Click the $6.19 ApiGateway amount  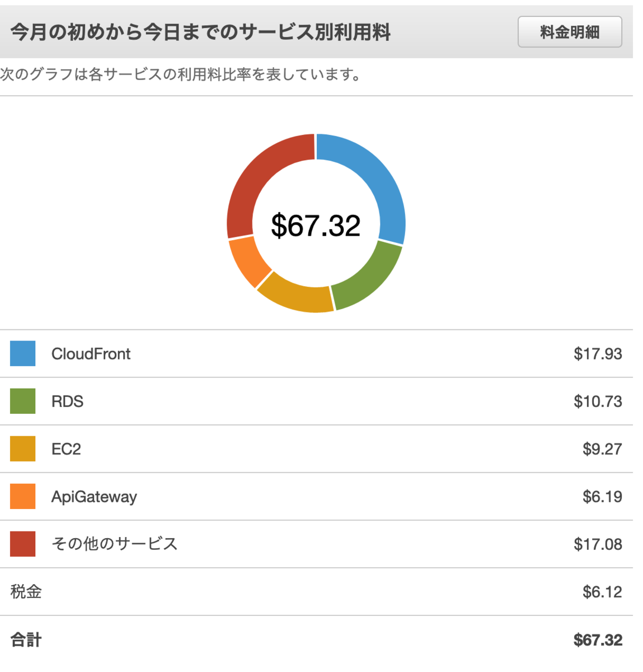(602, 497)
